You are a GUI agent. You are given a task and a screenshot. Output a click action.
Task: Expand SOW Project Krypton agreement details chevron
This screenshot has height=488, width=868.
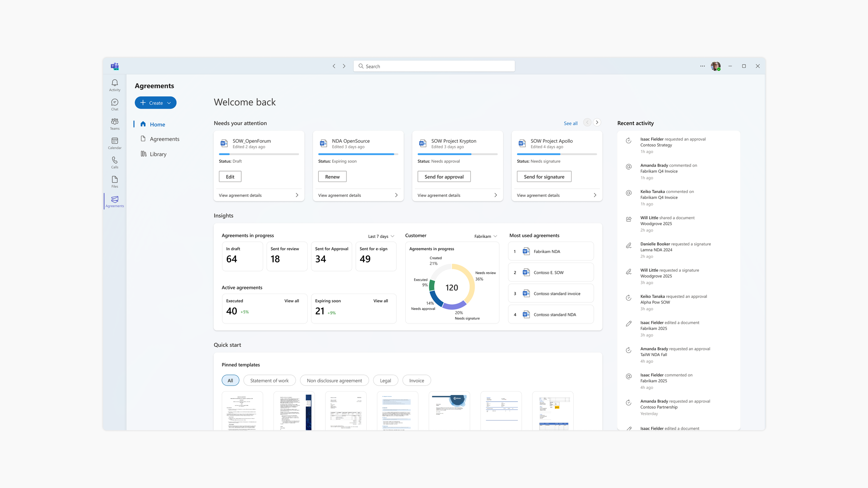click(495, 195)
